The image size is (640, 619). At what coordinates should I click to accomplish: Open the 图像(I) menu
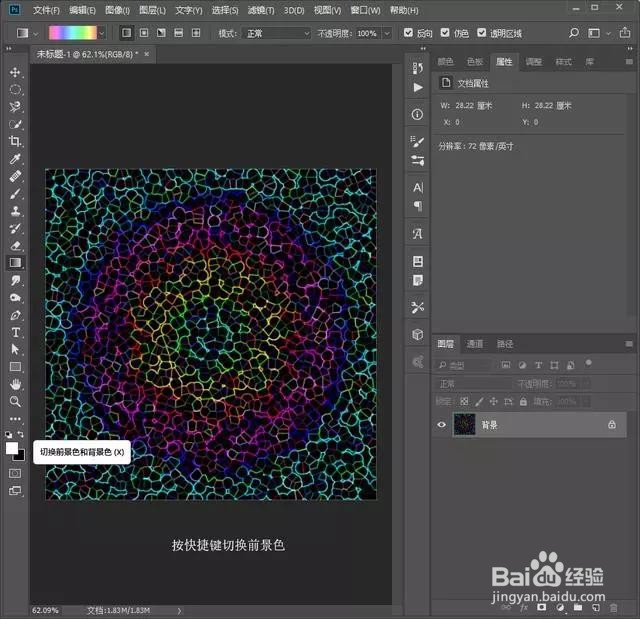[117, 10]
